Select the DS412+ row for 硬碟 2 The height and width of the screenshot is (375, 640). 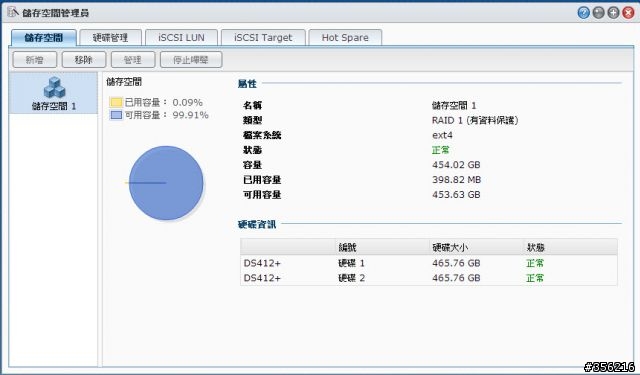click(x=429, y=278)
